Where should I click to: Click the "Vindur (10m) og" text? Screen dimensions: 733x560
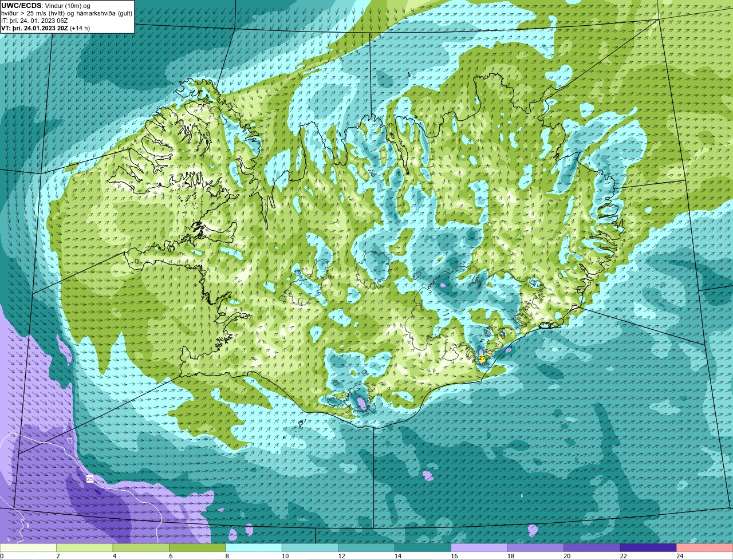click(x=68, y=6)
